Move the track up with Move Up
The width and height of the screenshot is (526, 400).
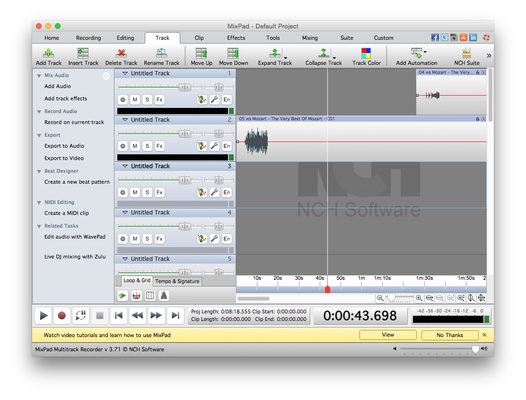coord(201,56)
